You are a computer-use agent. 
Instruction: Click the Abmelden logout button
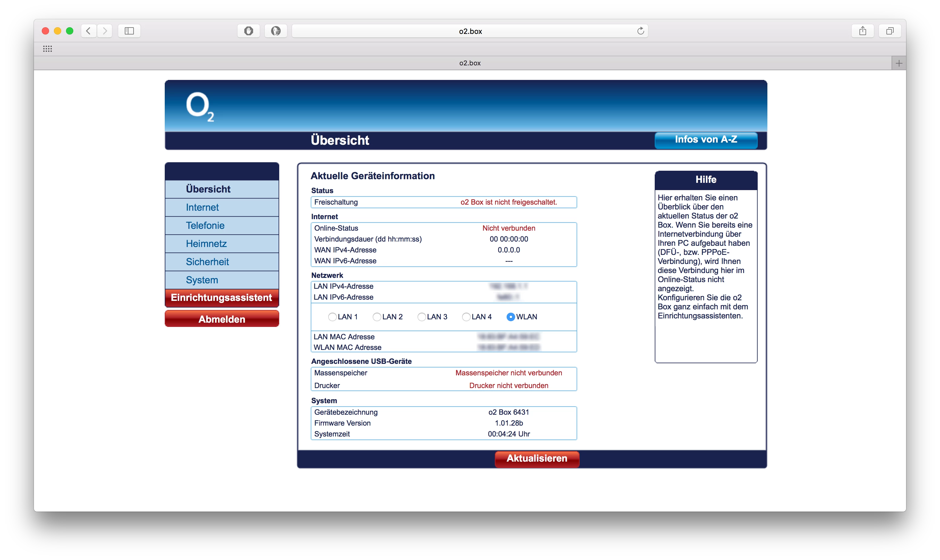[222, 319]
